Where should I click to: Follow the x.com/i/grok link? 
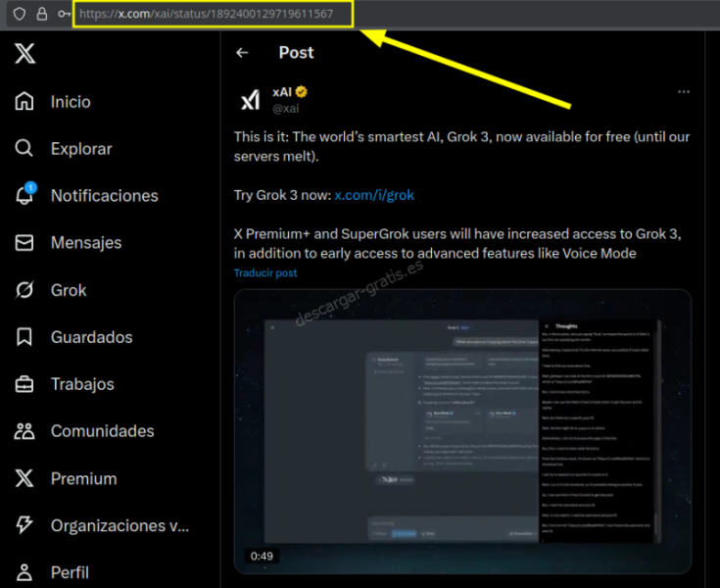click(x=374, y=195)
